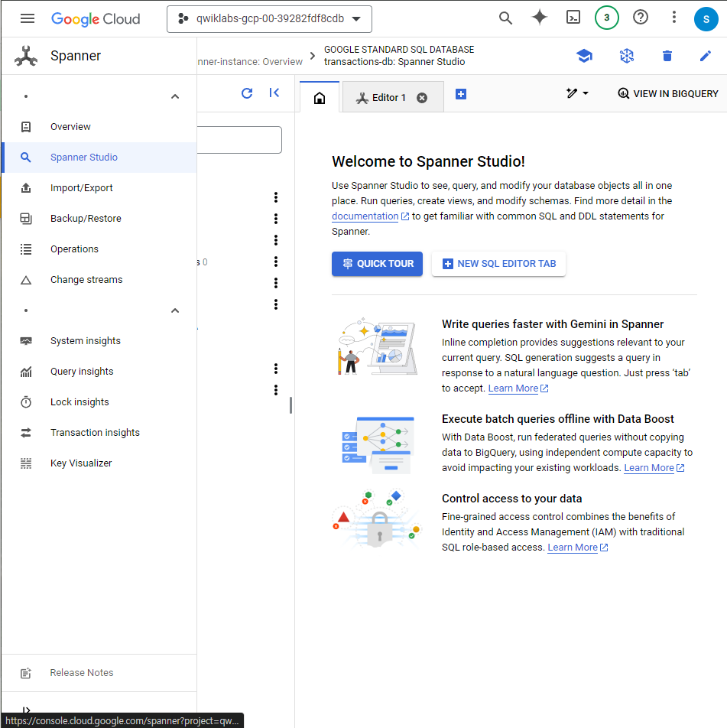Screen dimensions: 727x728
Task: Collapse the explorer pane arrow icon
Action: click(274, 93)
